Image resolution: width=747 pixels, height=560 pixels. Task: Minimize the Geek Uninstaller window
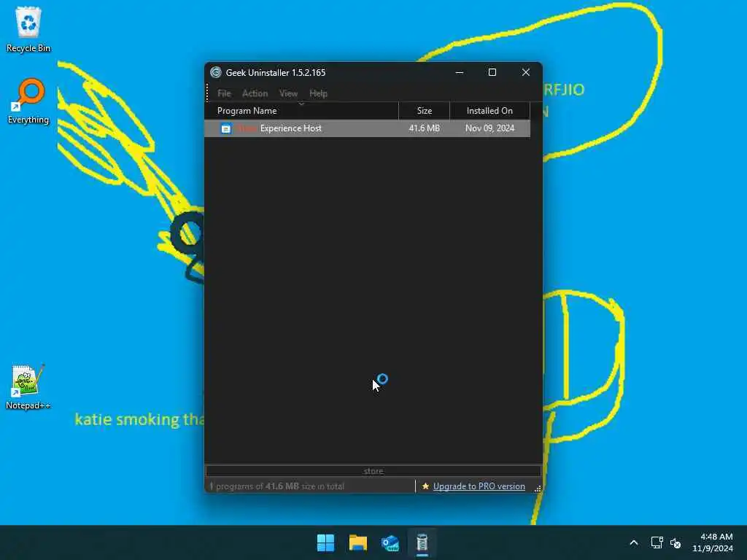(460, 72)
